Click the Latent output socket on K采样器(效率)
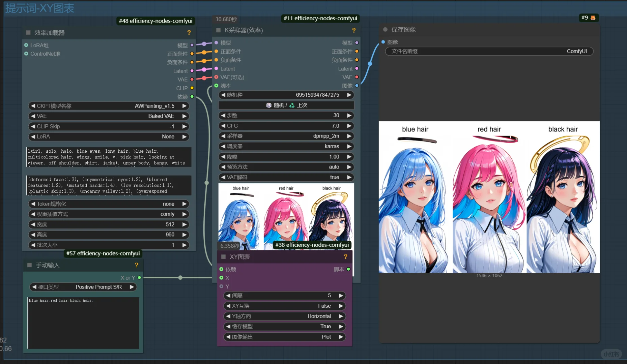Screen dimensions: 627x364 click(x=357, y=68)
